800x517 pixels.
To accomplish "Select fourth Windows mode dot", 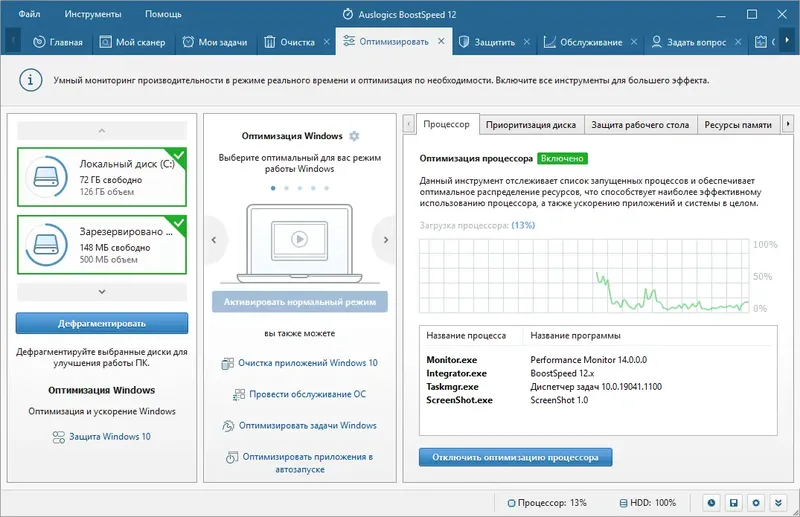I will pyautogui.click(x=313, y=188).
